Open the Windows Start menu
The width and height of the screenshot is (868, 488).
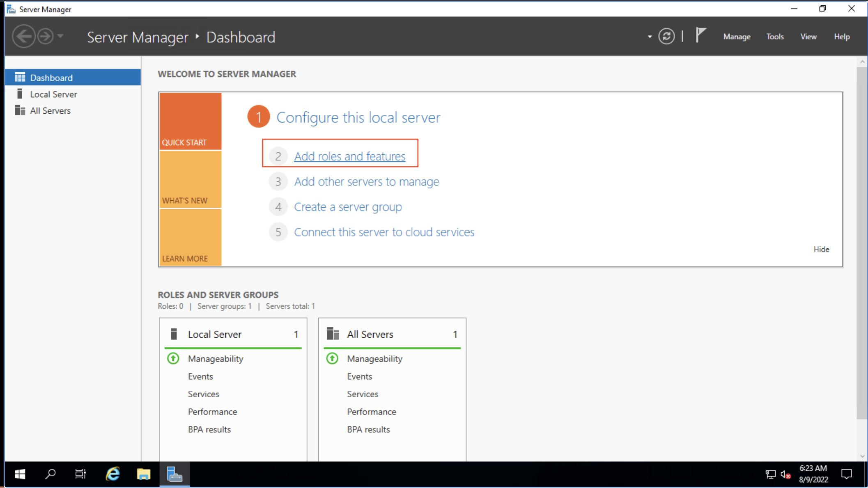[20, 474]
